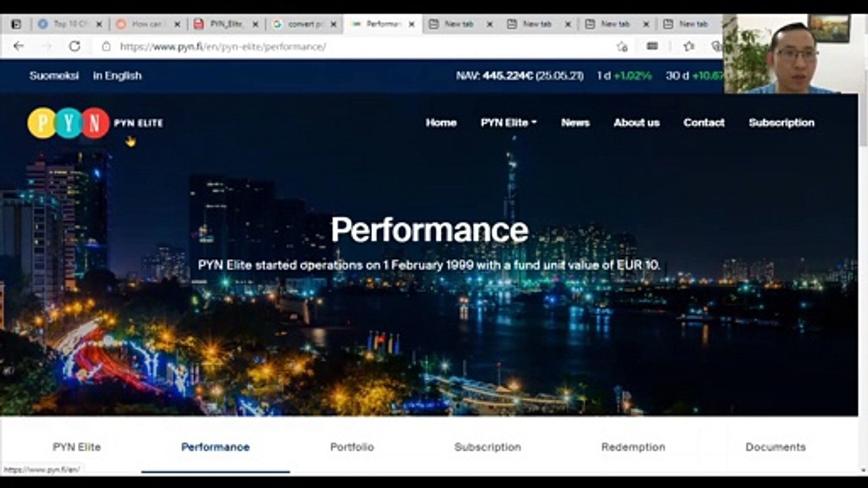
Task: Visit the About us page
Action: [x=636, y=123]
